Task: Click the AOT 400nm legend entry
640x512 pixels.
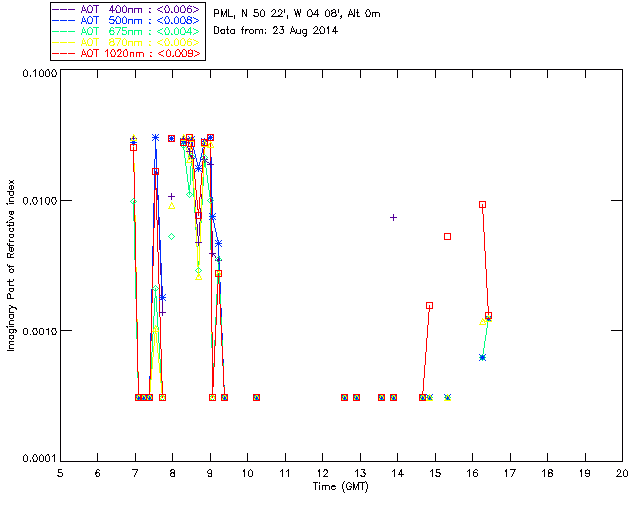Action: point(127,9)
